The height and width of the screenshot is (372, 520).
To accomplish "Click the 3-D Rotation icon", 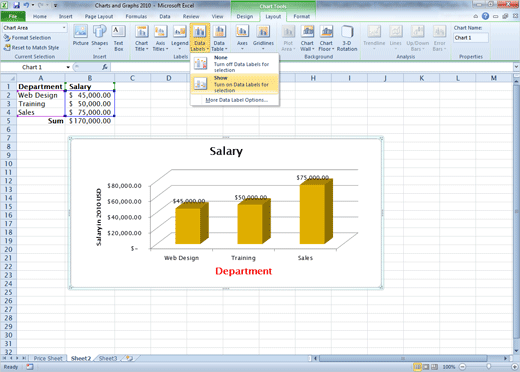I will [x=347, y=38].
